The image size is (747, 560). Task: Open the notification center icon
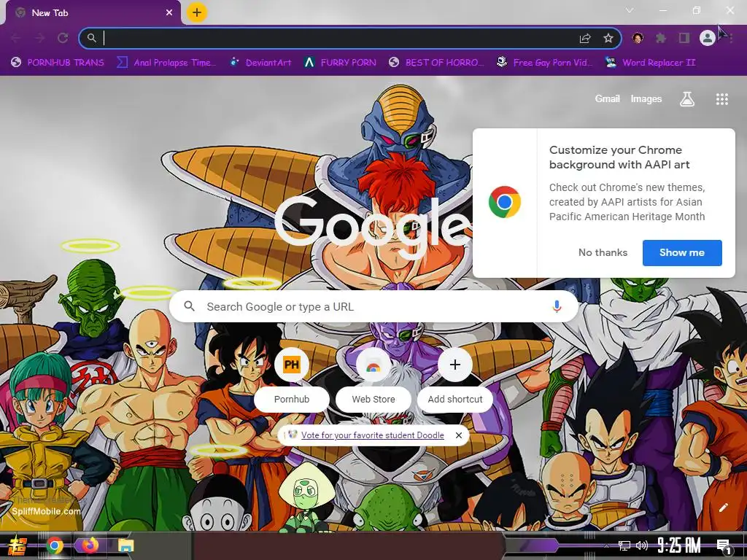(724, 546)
